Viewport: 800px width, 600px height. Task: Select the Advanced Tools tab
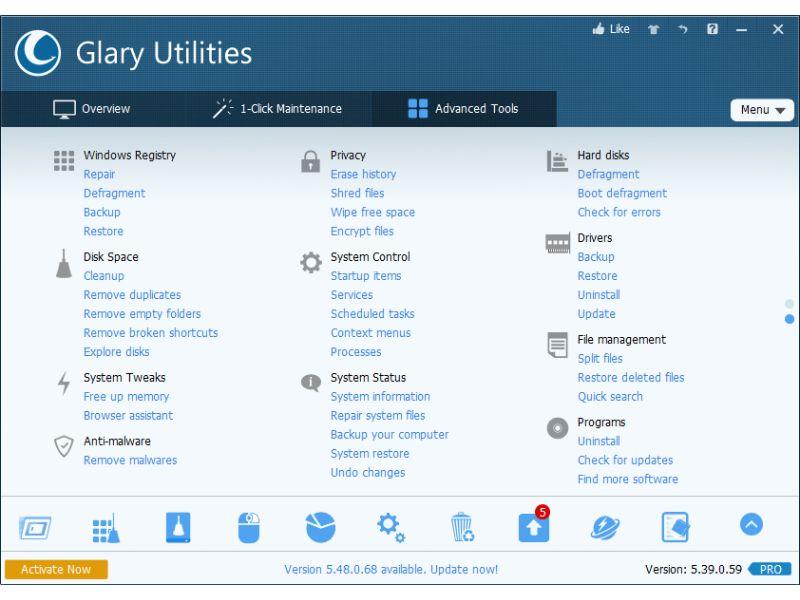pyautogui.click(x=463, y=109)
